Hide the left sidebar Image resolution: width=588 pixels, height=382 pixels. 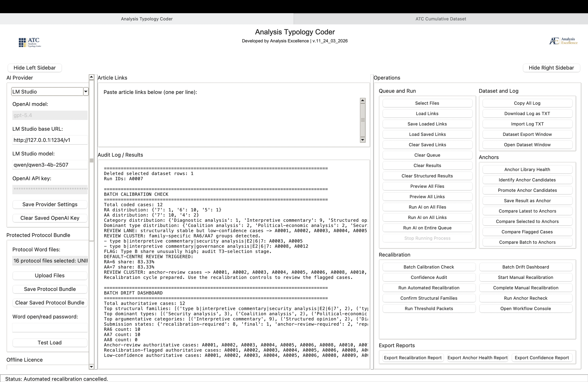pyautogui.click(x=34, y=68)
